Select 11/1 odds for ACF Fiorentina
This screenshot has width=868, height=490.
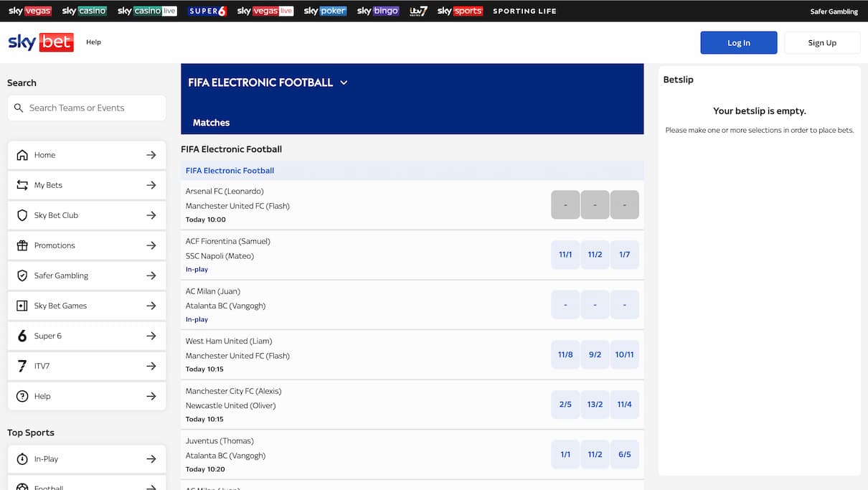coord(565,255)
